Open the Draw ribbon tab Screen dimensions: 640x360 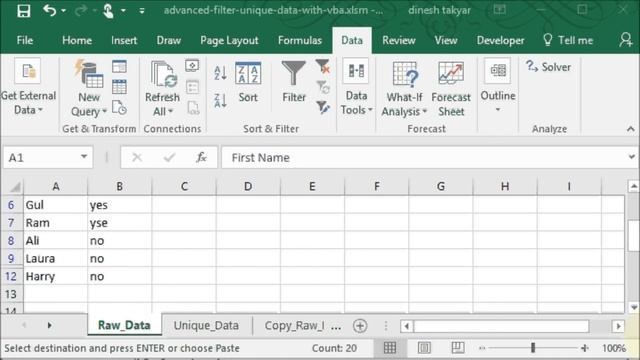pyautogui.click(x=169, y=40)
